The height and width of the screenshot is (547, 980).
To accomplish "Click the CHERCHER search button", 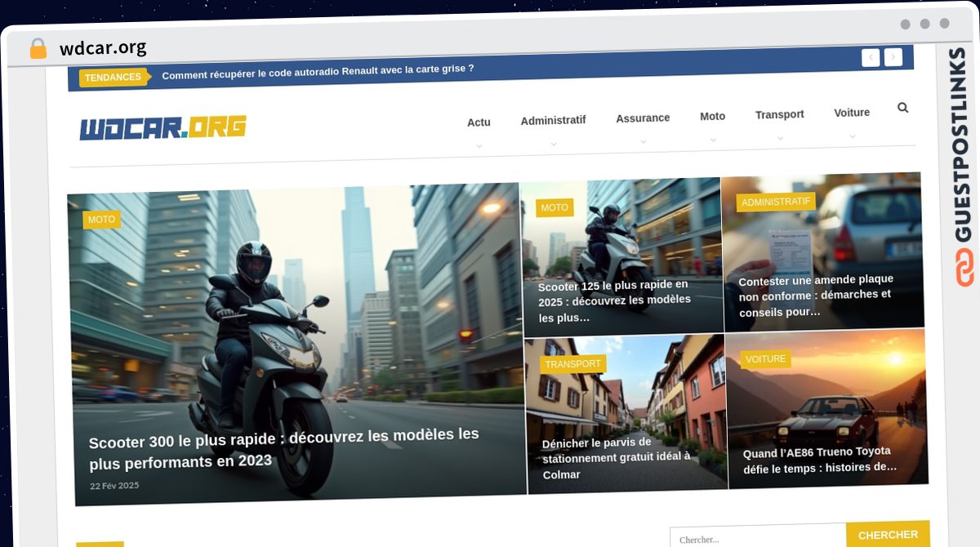I will point(888,535).
